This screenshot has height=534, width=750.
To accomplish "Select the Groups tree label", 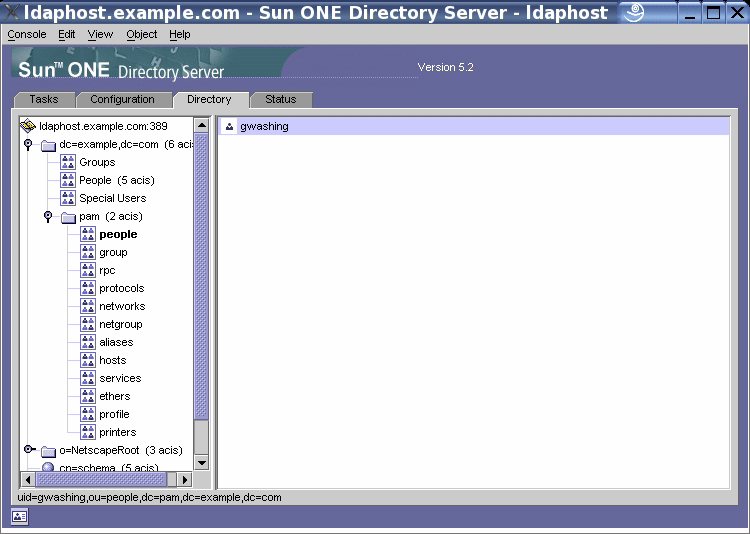I will point(97,162).
